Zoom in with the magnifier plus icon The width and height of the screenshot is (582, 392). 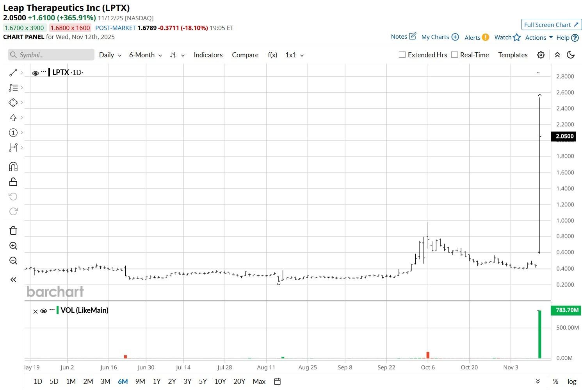point(13,246)
